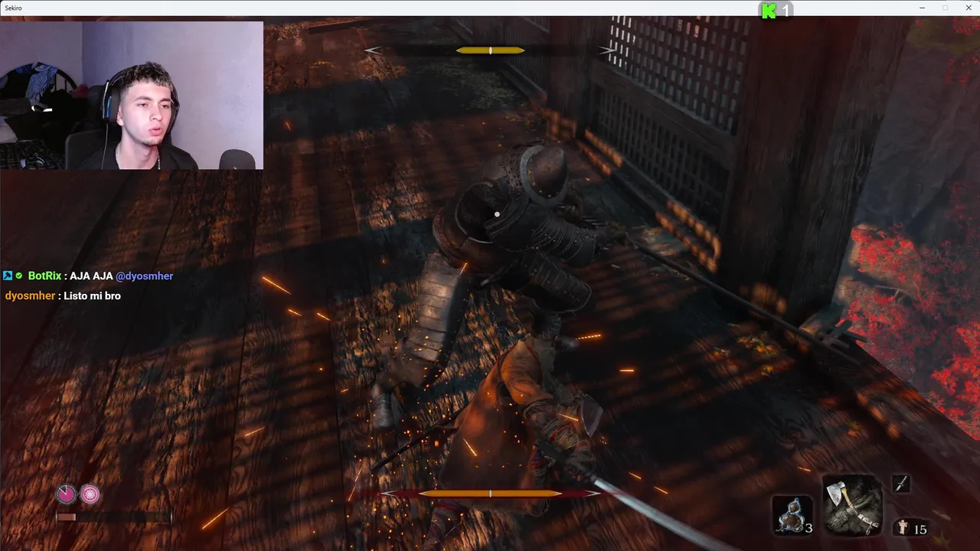The width and height of the screenshot is (980, 551).
Task: Click the small katana combat art icon
Action: click(x=901, y=483)
